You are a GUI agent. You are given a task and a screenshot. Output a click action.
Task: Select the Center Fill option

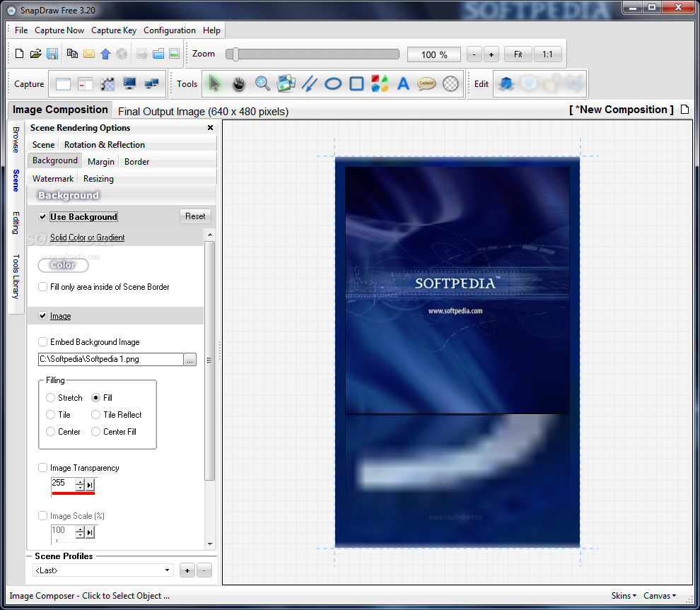pyautogui.click(x=95, y=431)
